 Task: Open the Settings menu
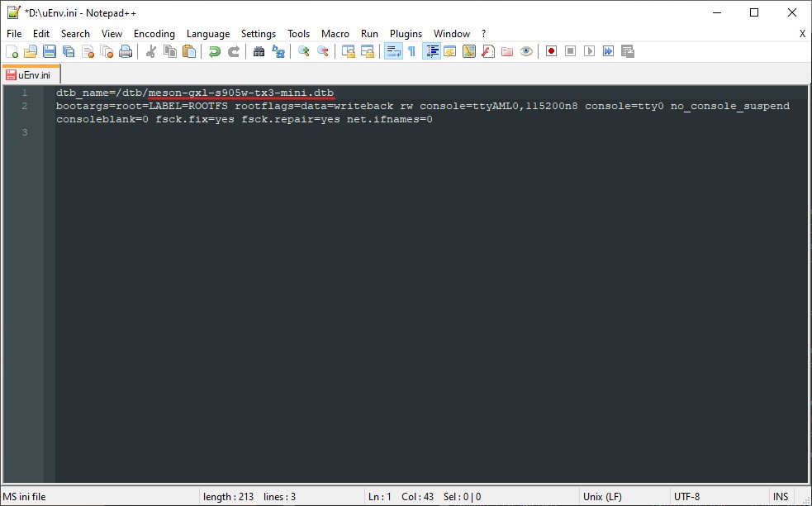pos(258,34)
